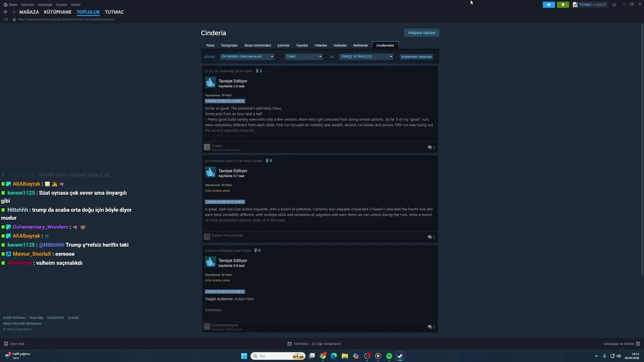The image size is (644, 362).
Task: Click the page URL address bar
Action: pyautogui.click(x=66, y=19)
